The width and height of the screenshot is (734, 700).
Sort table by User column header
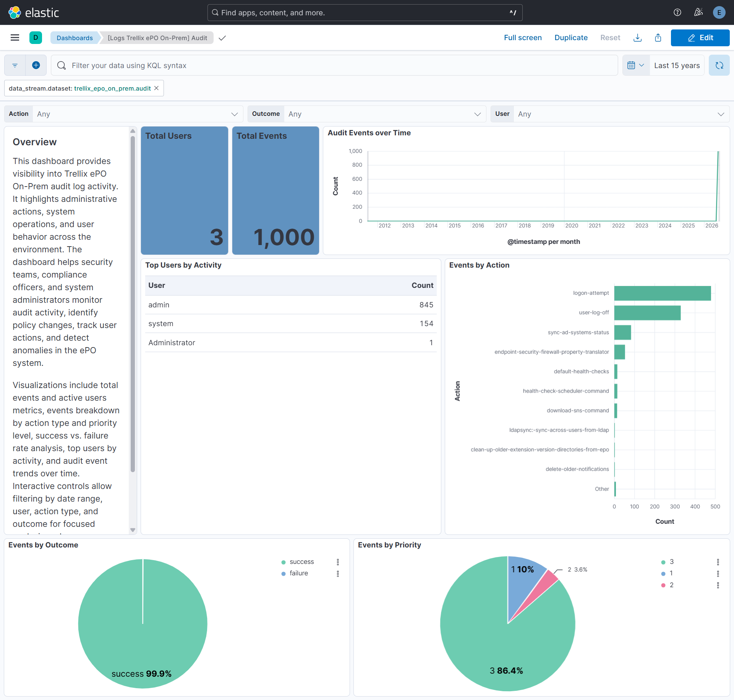pos(157,286)
